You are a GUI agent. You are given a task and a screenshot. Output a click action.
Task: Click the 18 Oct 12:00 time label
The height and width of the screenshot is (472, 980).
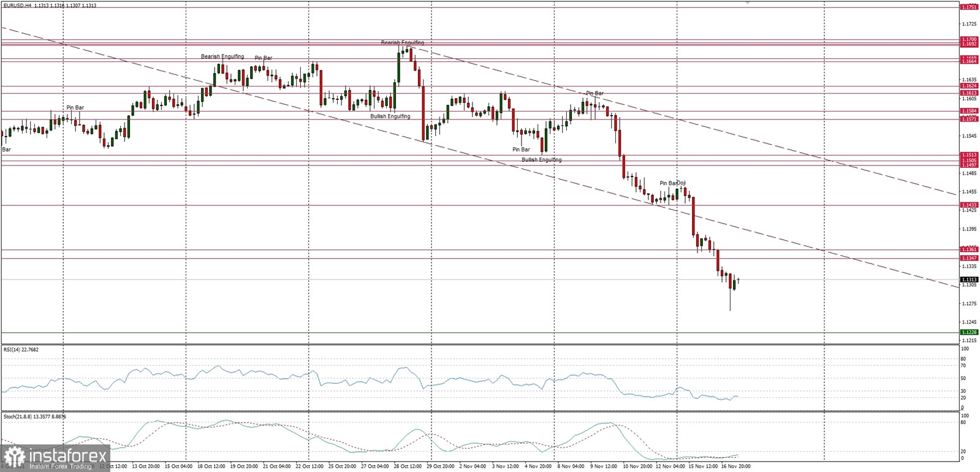211,466
